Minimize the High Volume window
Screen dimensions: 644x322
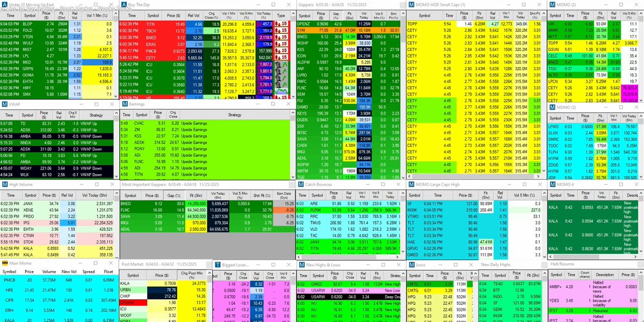[x=81, y=184]
